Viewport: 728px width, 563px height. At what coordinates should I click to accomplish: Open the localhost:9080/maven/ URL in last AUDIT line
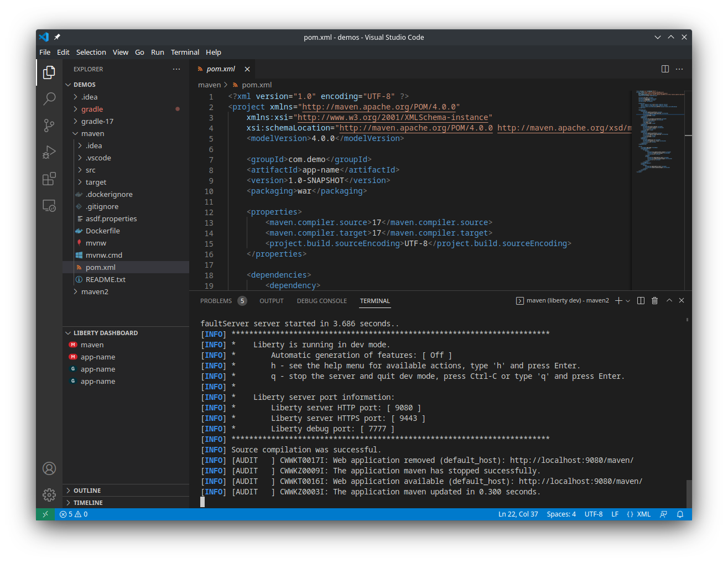click(x=580, y=481)
